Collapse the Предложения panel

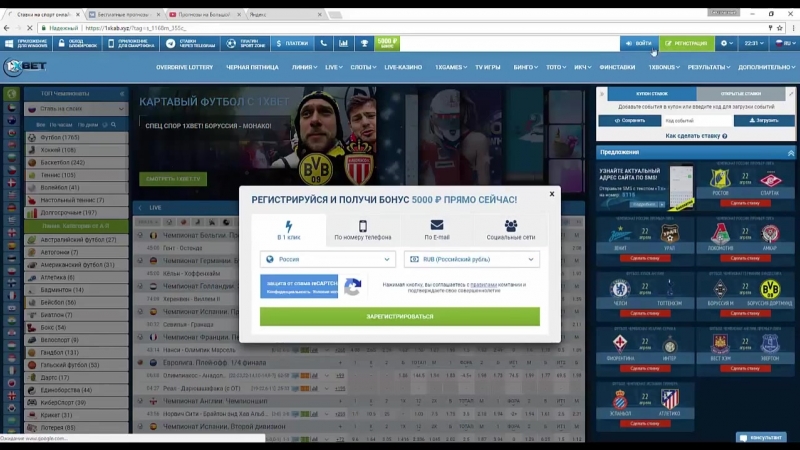790,153
